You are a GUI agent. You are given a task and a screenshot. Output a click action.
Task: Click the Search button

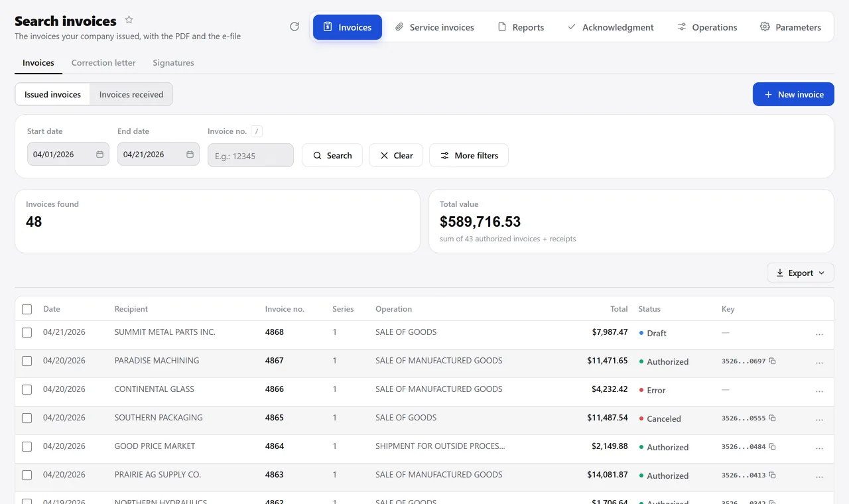[332, 155]
